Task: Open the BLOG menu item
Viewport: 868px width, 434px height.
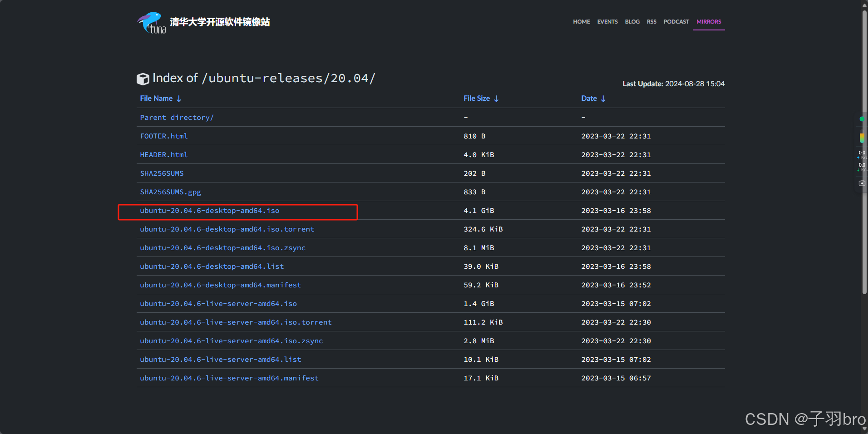Action: click(x=632, y=22)
